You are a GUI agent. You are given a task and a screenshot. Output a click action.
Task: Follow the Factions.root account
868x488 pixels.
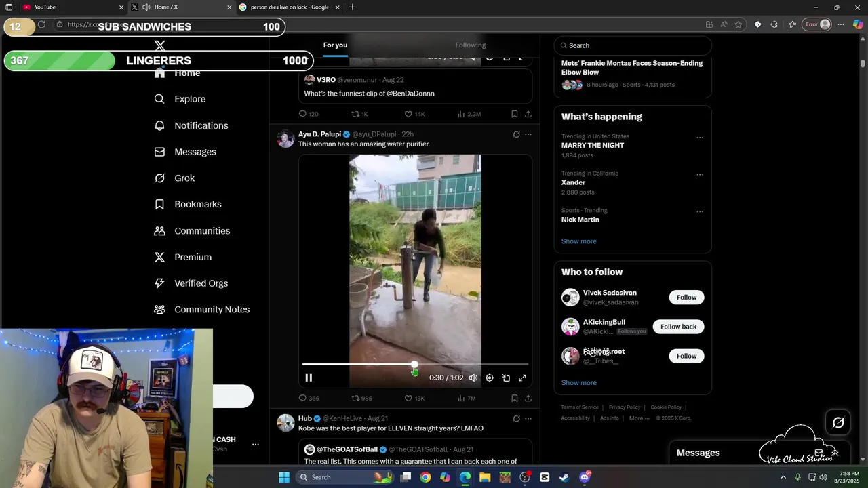686,356
